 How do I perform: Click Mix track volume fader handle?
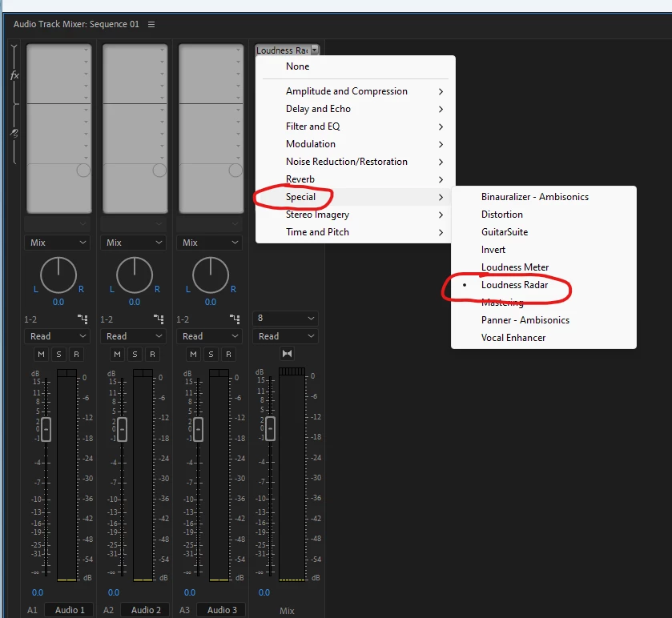click(270, 428)
